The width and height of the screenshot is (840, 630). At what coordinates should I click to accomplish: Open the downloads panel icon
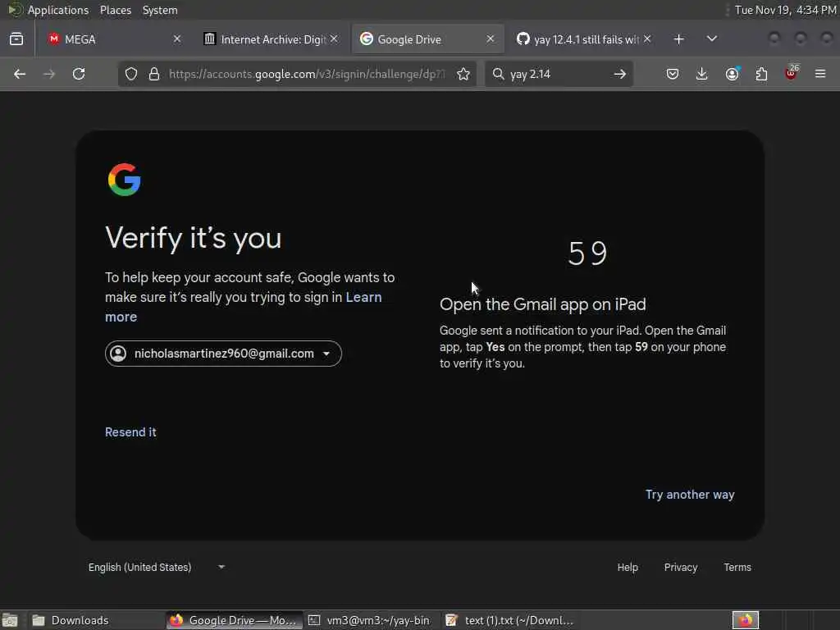702,74
